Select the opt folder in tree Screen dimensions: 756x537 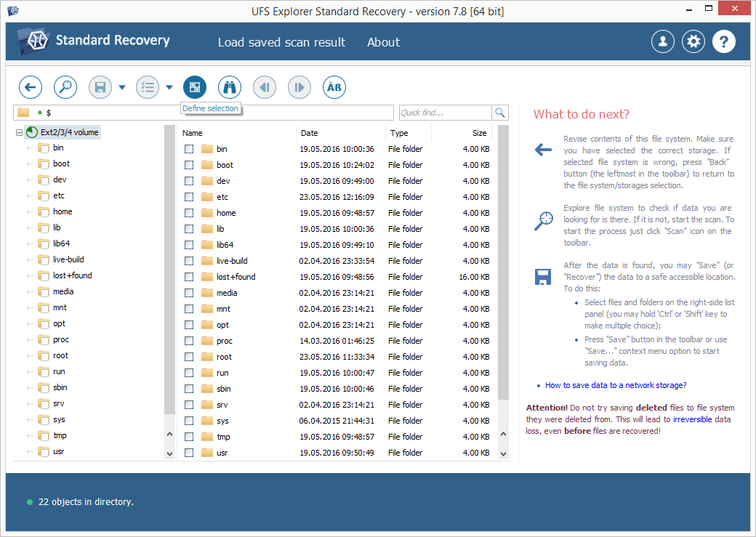pos(59,323)
